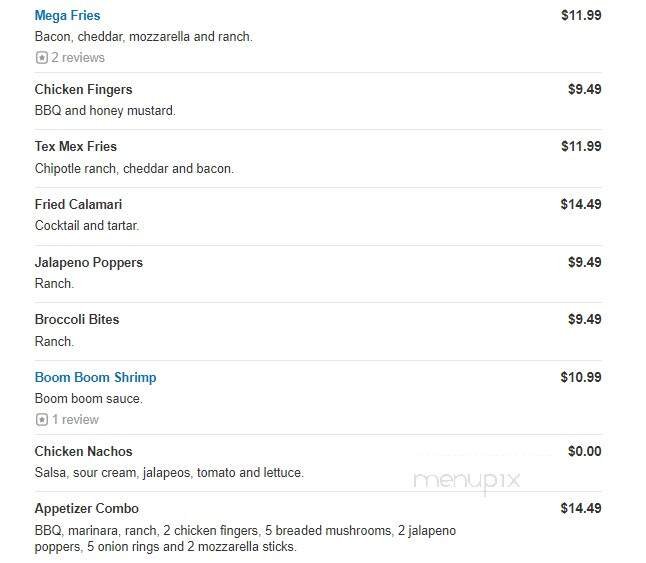
Task: Select the Appetizer Combo item name
Action: [86, 509]
